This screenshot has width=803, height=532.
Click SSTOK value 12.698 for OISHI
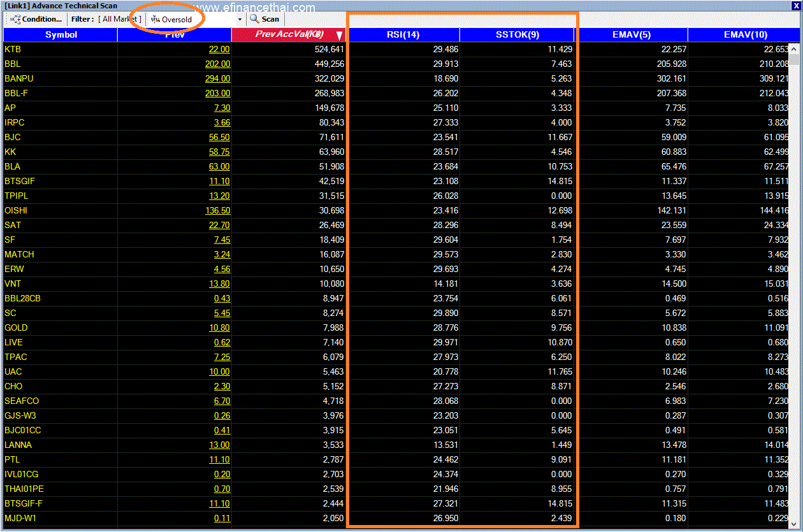560,210
